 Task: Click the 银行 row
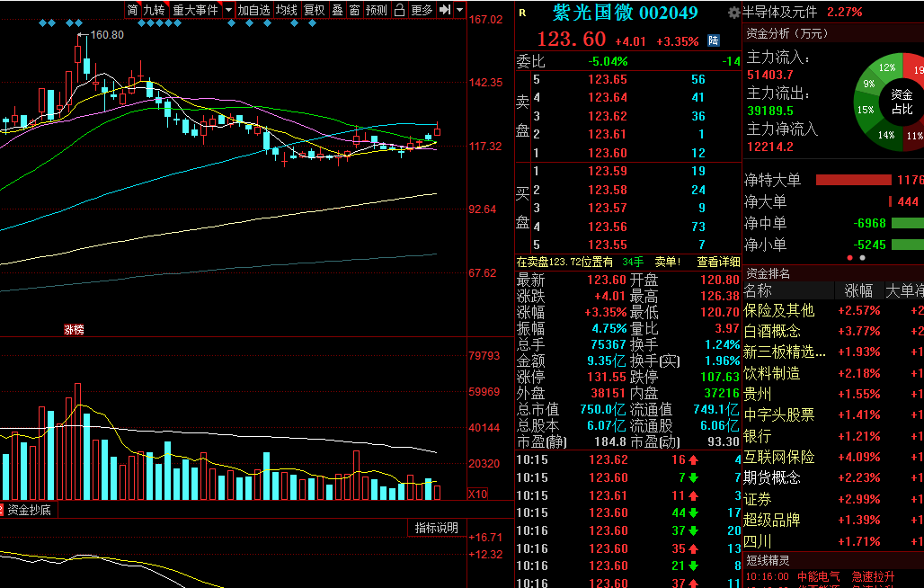pos(833,437)
